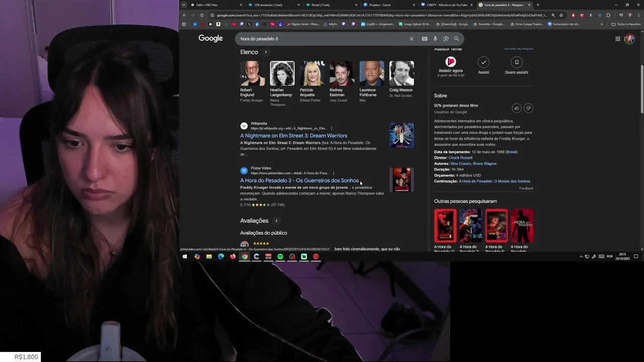Open Google Lens image search
644x362 pixels.
click(446, 39)
